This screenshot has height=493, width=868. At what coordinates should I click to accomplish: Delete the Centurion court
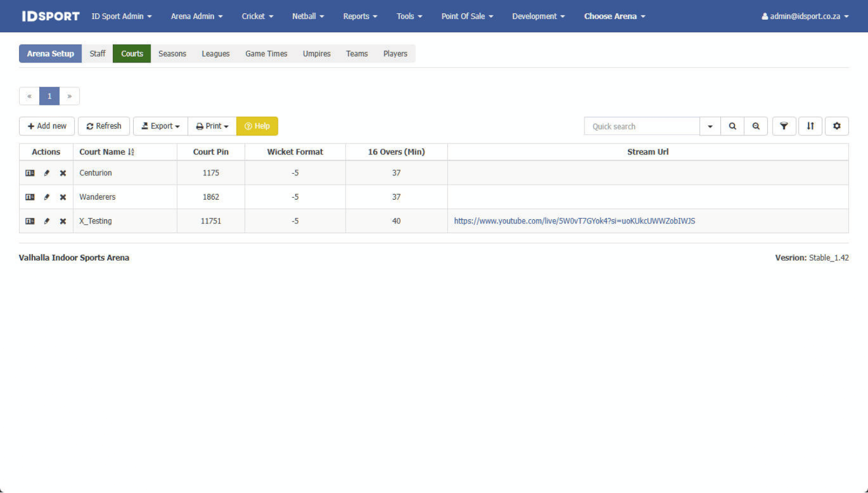click(x=63, y=173)
